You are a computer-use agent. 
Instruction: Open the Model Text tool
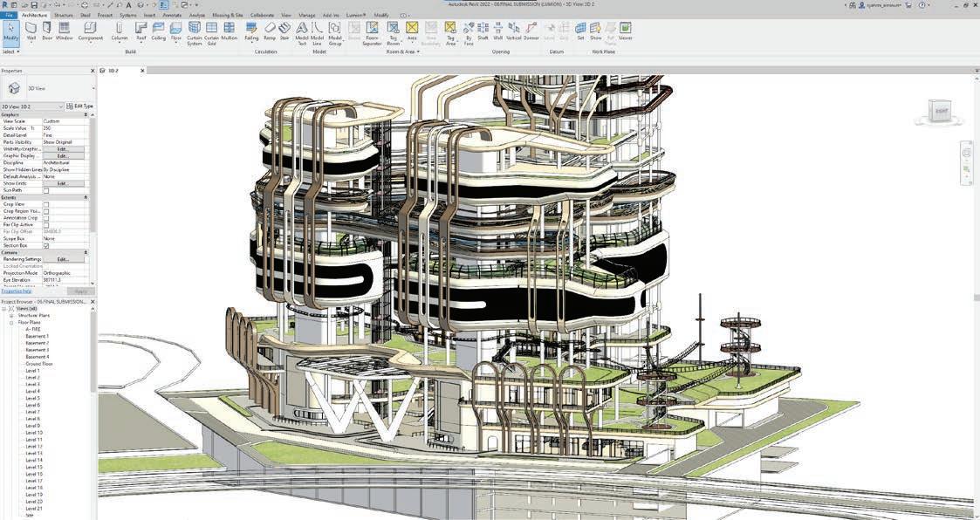tap(301, 33)
